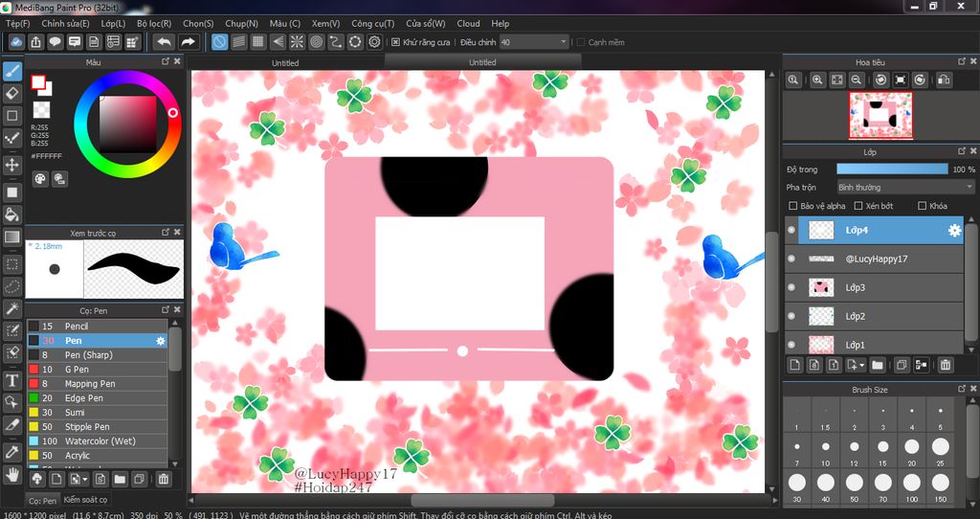Select the Brush tool in left toolbar
980x519 pixels.
pyautogui.click(x=11, y=71)
